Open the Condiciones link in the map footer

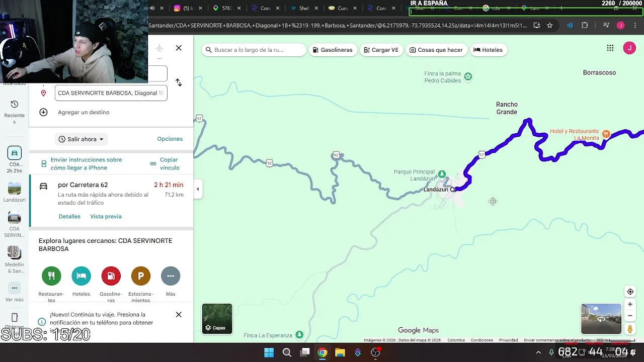[x=481, y=340]
